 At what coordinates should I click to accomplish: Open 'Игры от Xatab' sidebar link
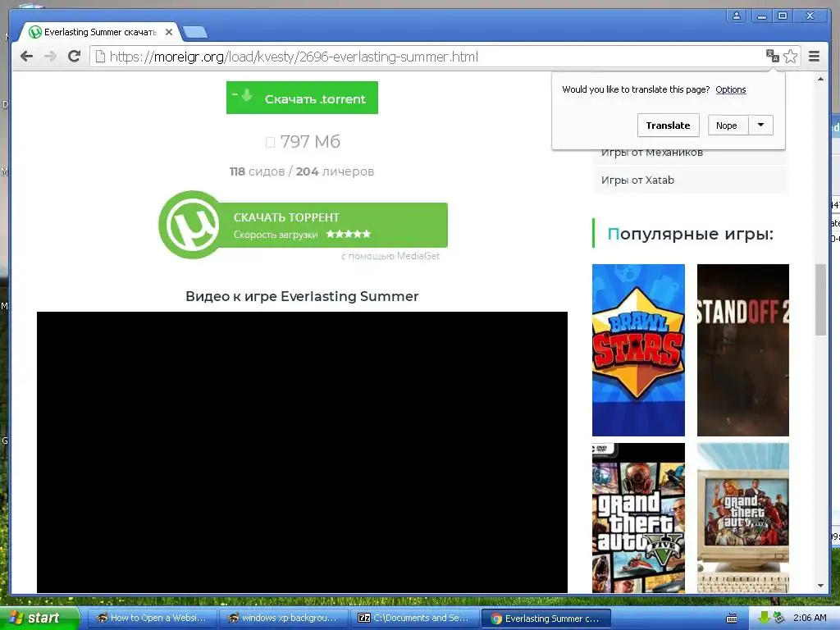coord(637,180)
